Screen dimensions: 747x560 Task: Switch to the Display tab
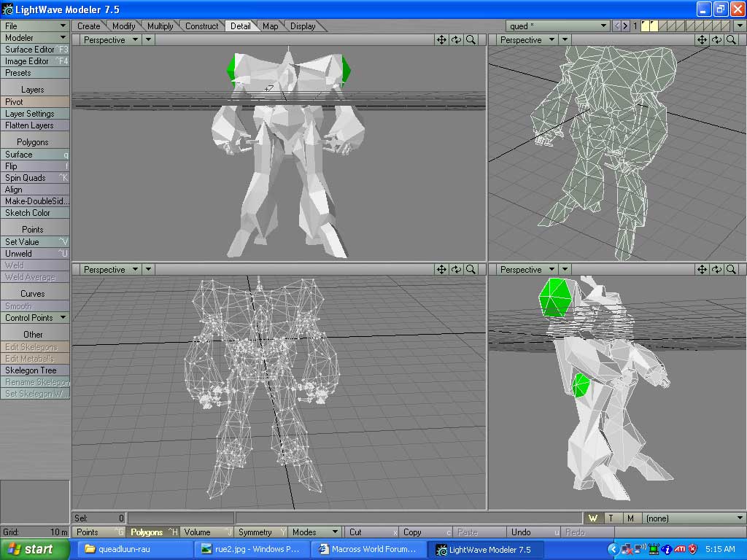point(303,26)
